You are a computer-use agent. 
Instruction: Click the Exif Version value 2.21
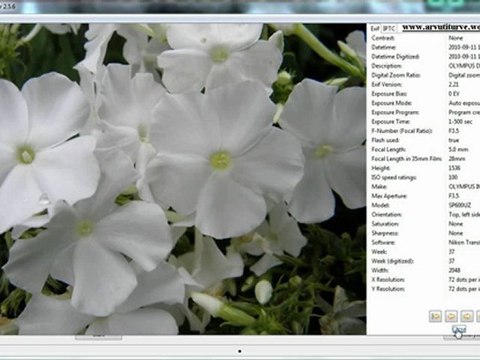(x=454, y=85)
